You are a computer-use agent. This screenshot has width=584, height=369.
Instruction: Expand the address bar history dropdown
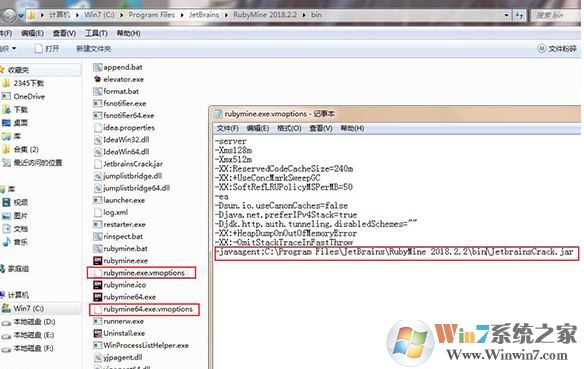pos(506,15)
